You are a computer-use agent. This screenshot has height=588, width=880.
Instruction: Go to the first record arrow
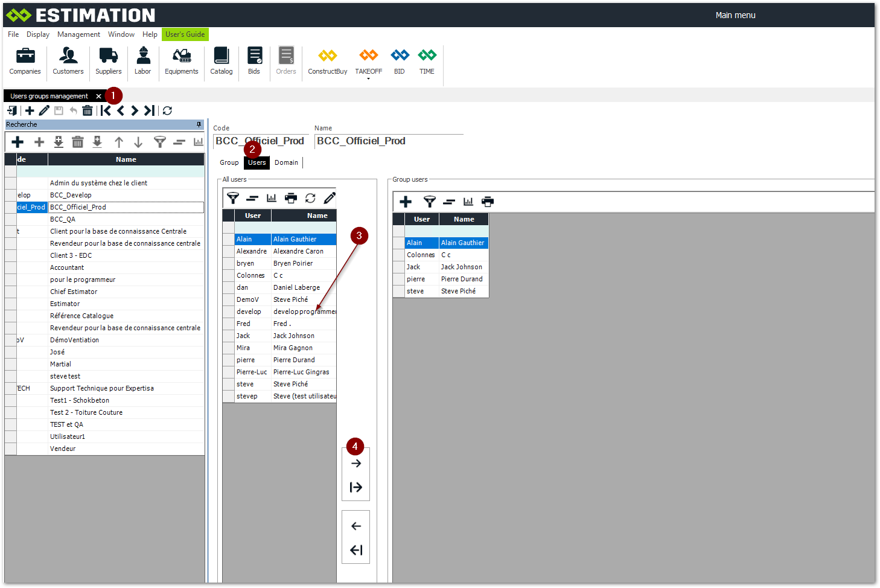click(106, 110)
